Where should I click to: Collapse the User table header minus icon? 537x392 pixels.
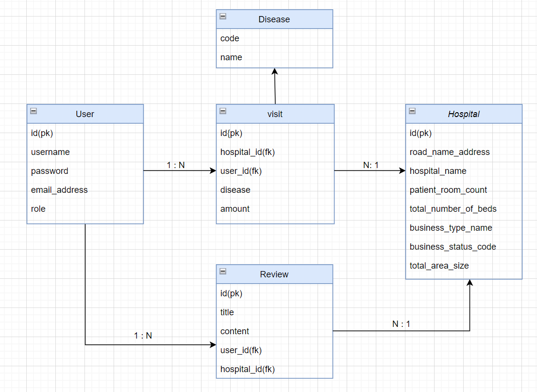(34, 111)
